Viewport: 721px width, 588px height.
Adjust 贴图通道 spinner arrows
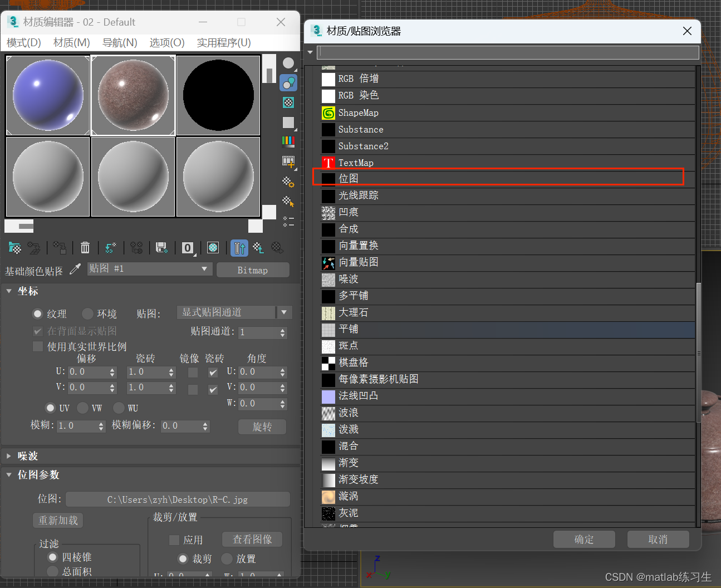pyautogui.click(x=283, y=332)
